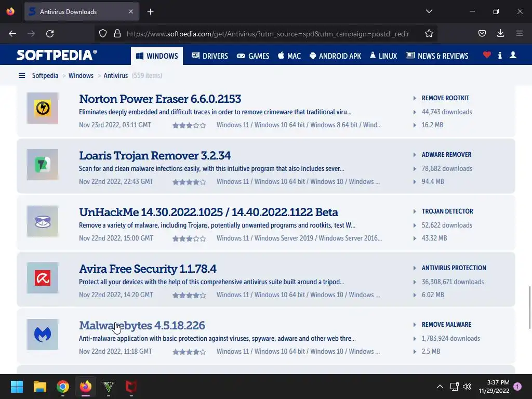Switch to Google Chrome in the taskbar
The image size is (532, 399).
[63, 387]
